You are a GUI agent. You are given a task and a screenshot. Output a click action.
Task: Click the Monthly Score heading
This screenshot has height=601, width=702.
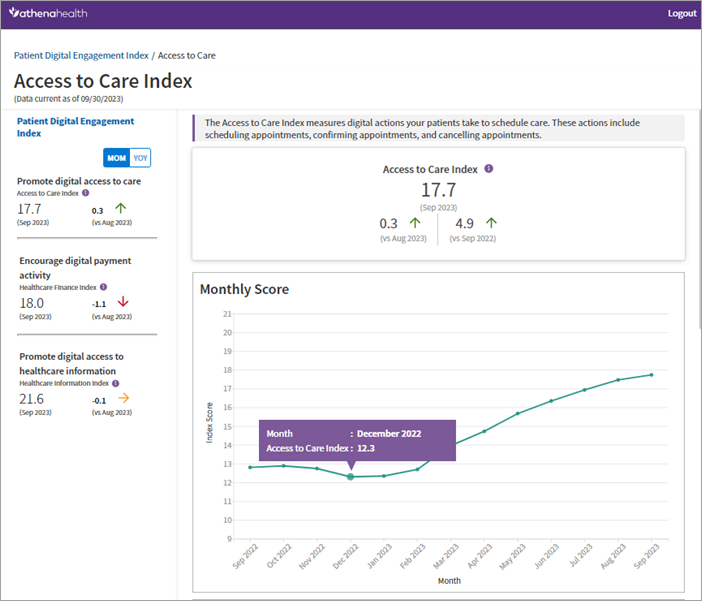[x=244, y=289]
